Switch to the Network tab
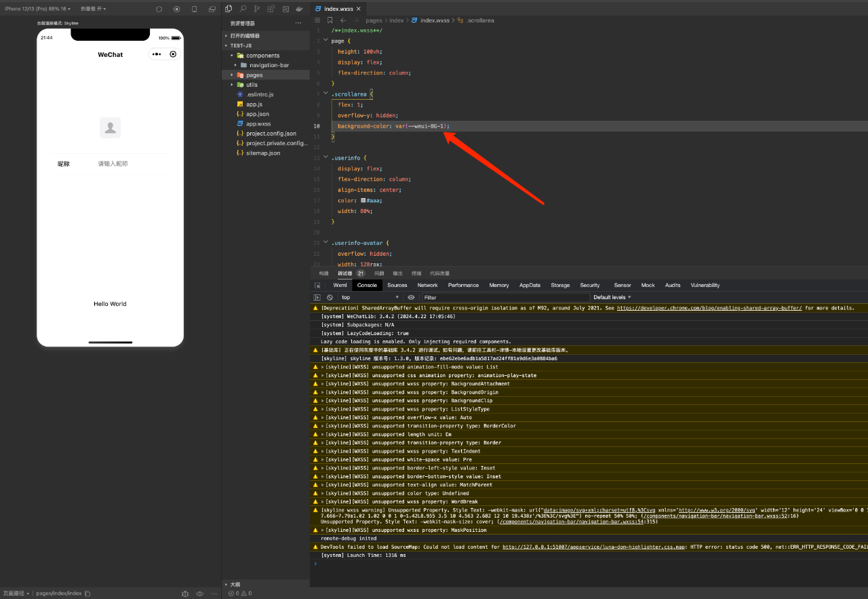Image resolution: width=868 pixels, height=599 pixels. tap(427, 286)
